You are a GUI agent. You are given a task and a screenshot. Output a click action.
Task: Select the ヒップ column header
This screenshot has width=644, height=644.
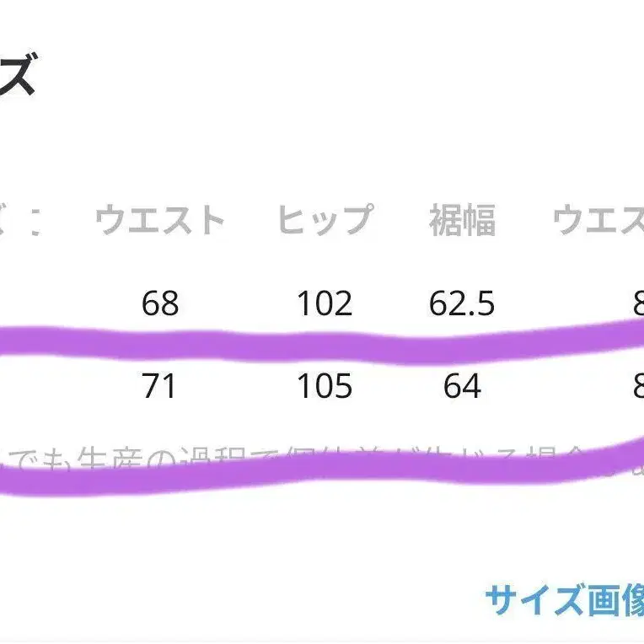point(325,221)
